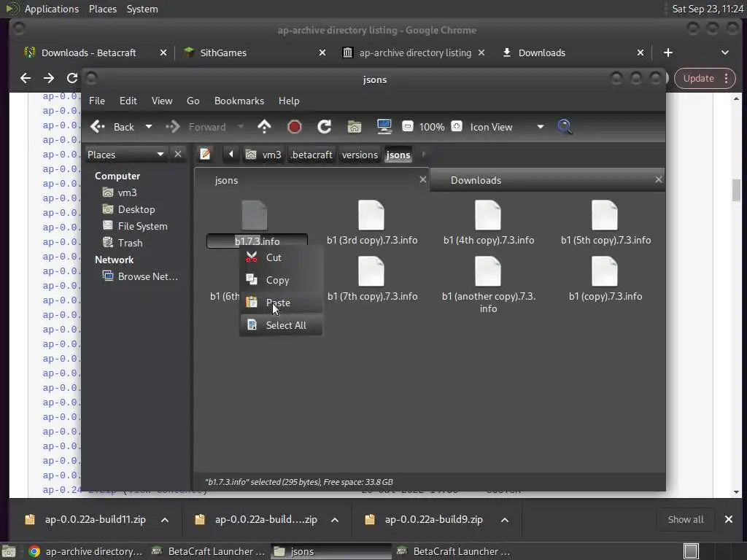
Task: Select the b1 (another copy).7.3.info file
Action: tap(488, 285)
